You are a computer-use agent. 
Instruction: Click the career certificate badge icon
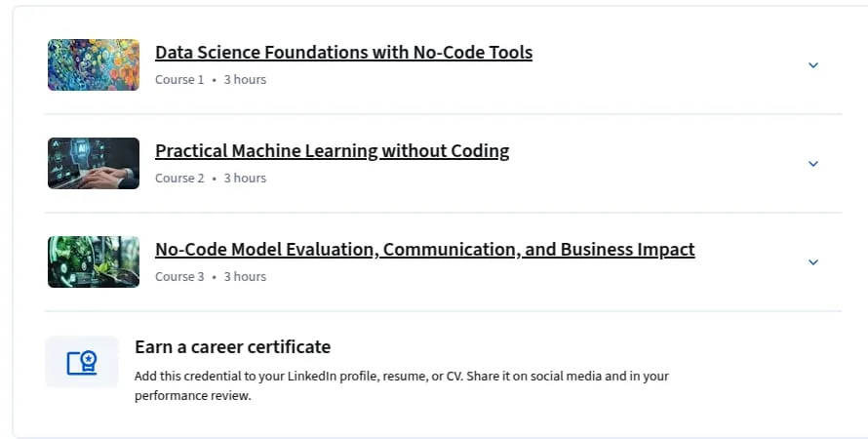[x=82, y=362]
